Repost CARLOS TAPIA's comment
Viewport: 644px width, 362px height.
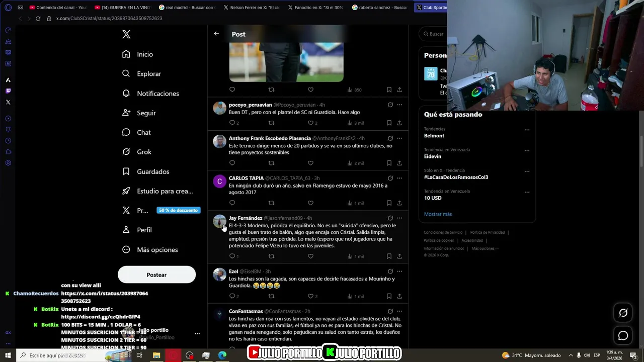(x=271, y=203)
